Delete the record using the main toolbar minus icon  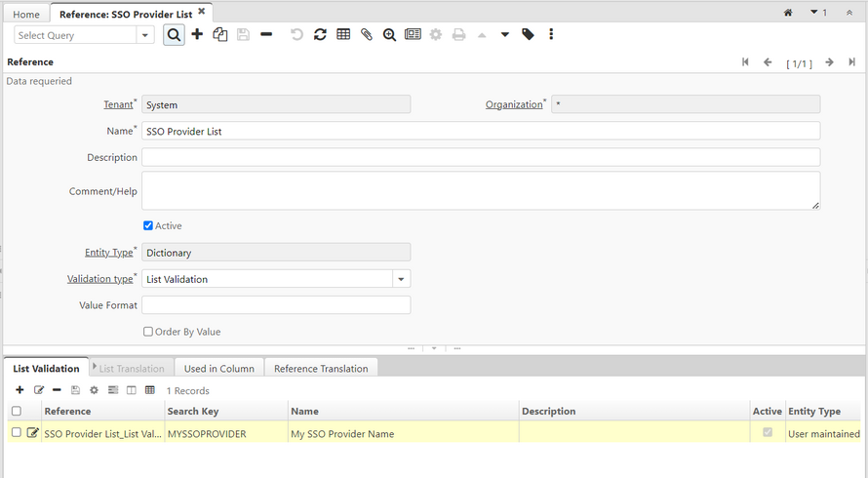(266, 35)
